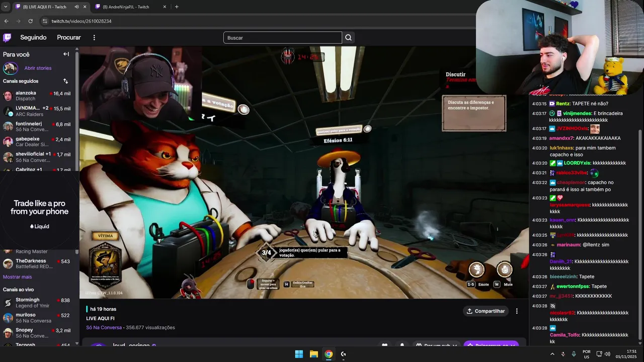The height and width of the screenshot is (362, 644).
Task: Click into the Buscar search field
Action: pyautogui.click(x=283, y=38)
